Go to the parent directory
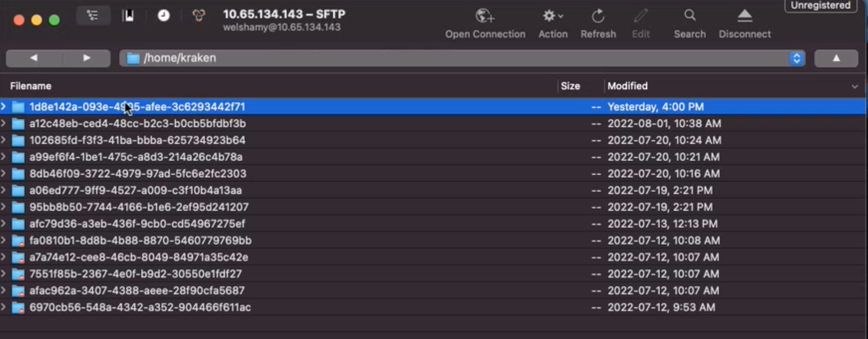868x339 pixels. point(836,58)
